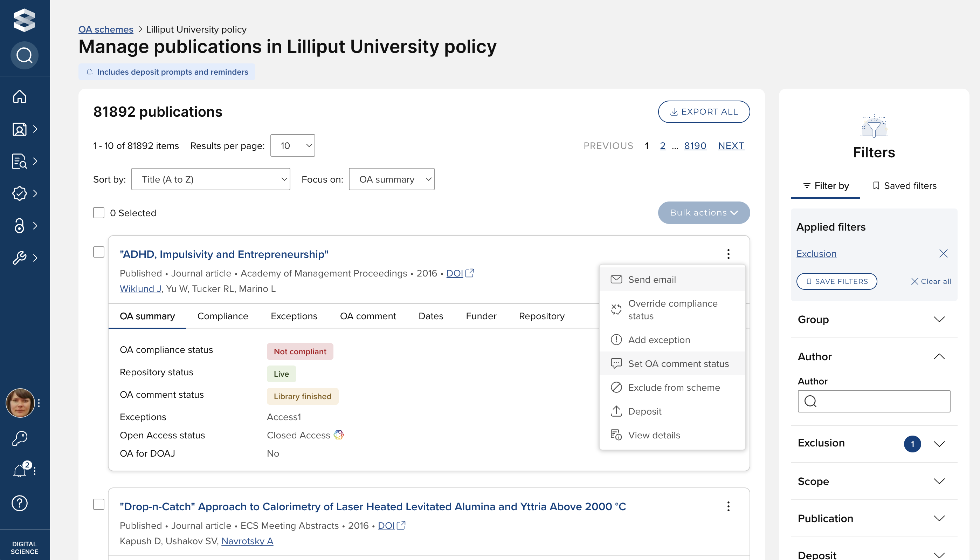Viewport: 980px width, 560px height.
Task: Click the open access padlock sidebar icon
Action: (x=20, y=225)
